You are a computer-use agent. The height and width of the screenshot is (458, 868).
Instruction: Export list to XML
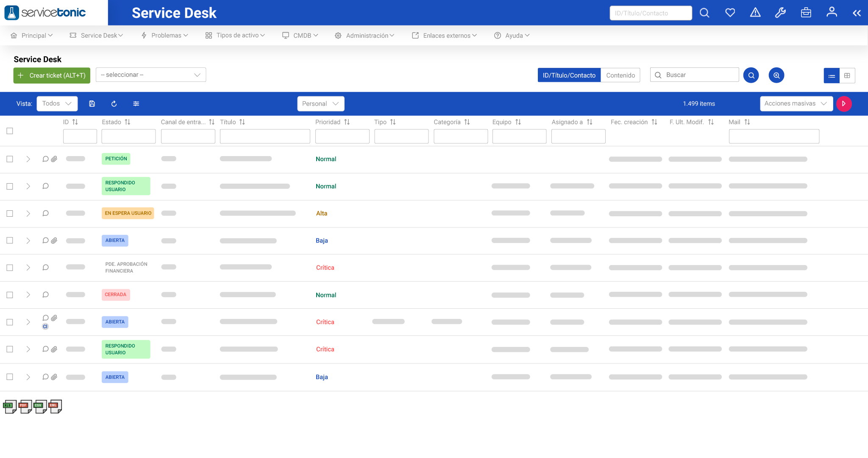point(55,407)
